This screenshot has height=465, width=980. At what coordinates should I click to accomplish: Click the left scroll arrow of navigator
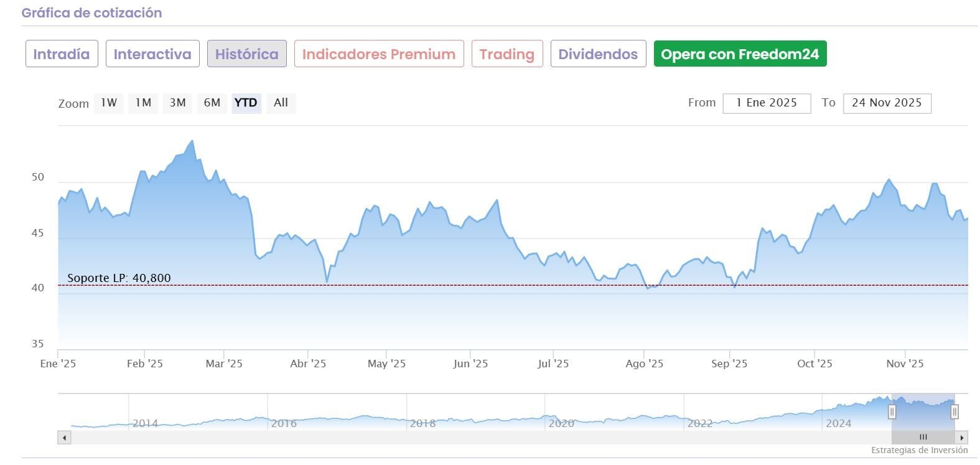tap(64, 438)
